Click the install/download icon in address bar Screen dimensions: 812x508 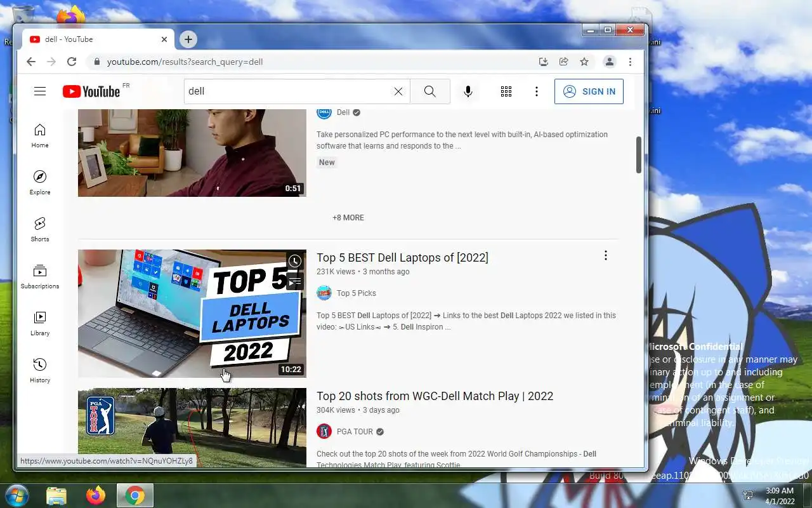pos(543,62)
